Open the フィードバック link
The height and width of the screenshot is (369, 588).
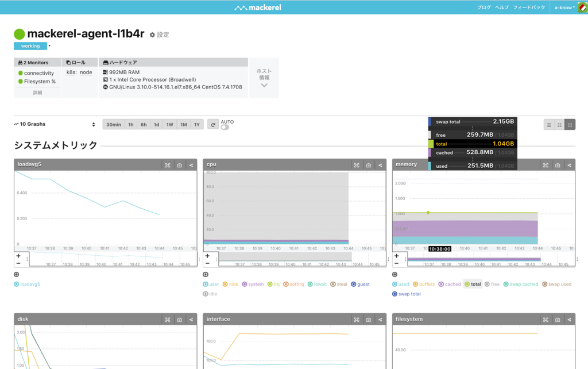coord(529,7)
